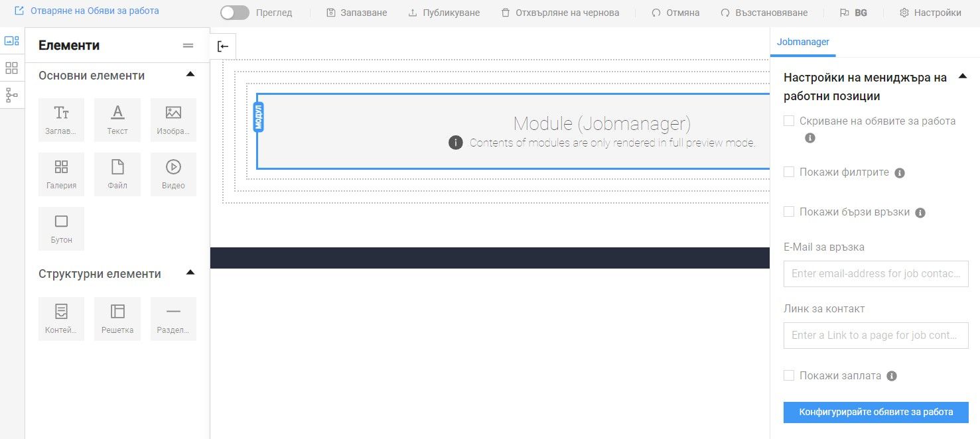The height and width of the screenshot is (439, 980).
Task: Collapse Настройки на мениджъра section arrow
Action: click(x=963, y=77)
